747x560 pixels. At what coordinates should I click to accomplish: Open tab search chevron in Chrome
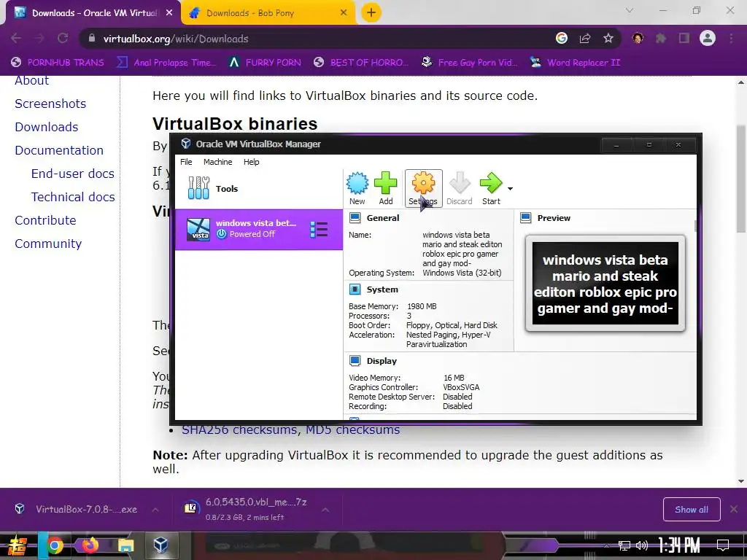630,10
